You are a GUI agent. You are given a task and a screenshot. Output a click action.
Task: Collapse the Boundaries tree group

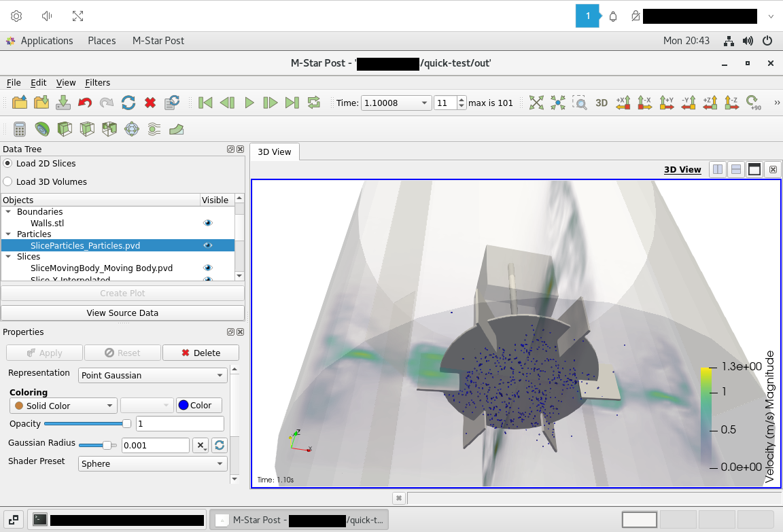8,211
